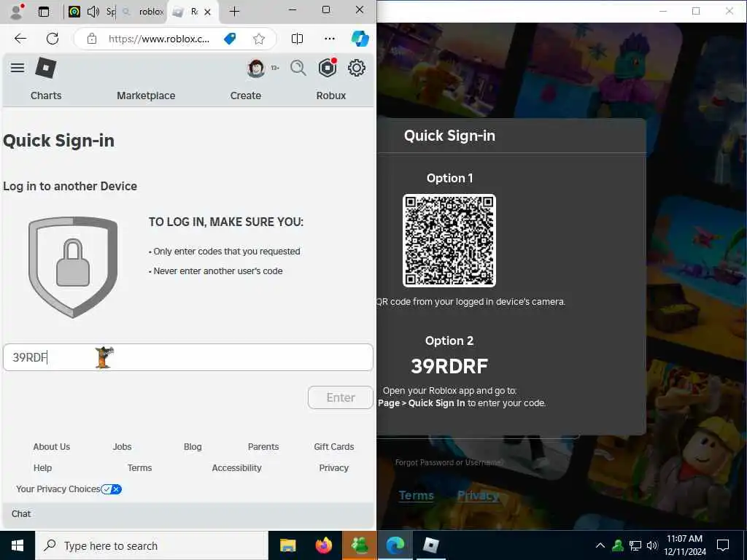Mute the tab via speaker icon
This screenshot has height=560, width=747.
click(93, 12)
